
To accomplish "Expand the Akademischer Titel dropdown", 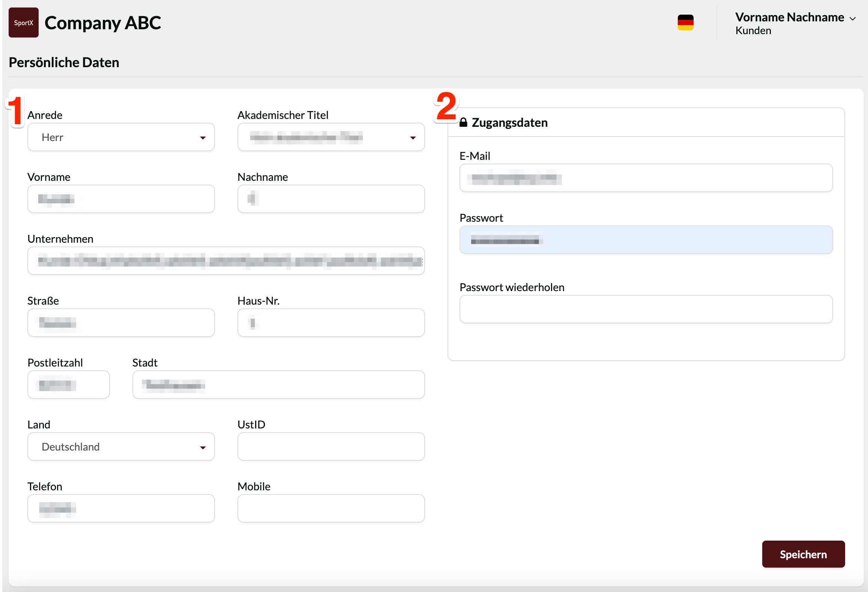I will coord(331,137).
